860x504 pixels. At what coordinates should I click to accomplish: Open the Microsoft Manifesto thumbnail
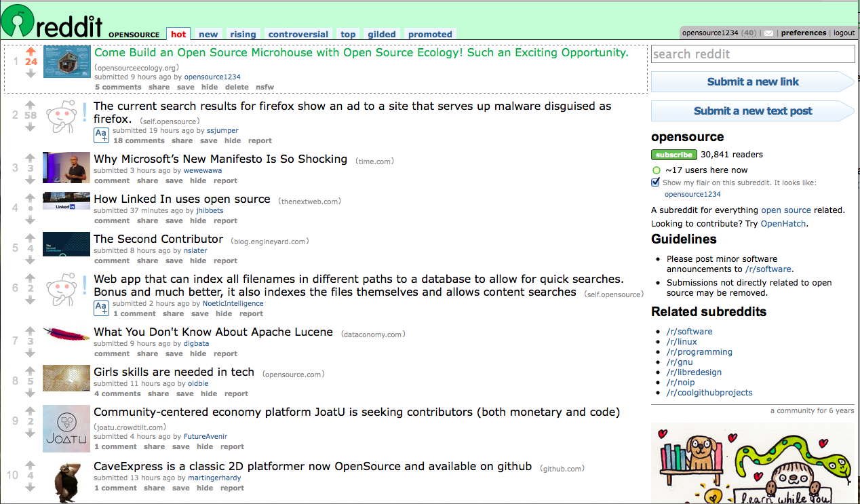pos(66,168)
